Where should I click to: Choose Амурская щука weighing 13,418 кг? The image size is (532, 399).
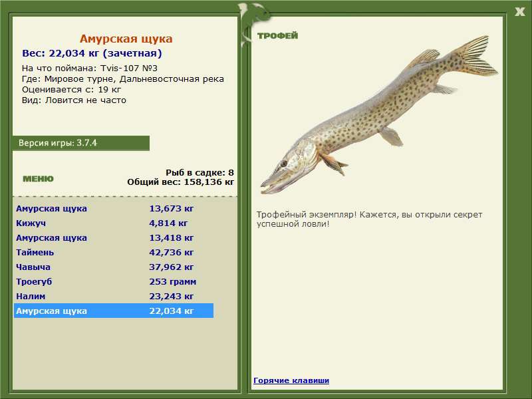click(x=113, y=238)
